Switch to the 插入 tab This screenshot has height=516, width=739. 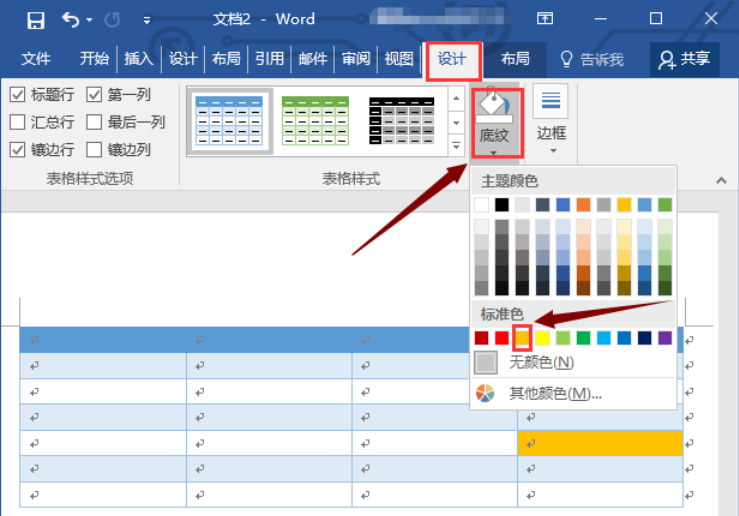(x=139, y=59)
